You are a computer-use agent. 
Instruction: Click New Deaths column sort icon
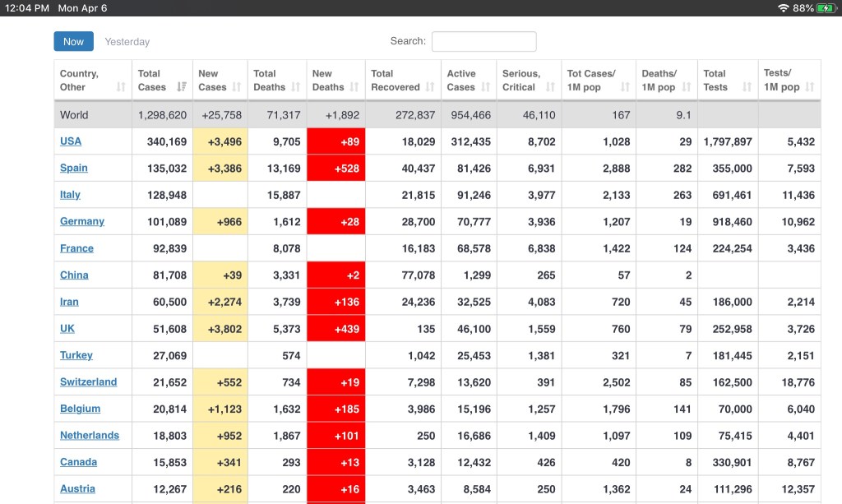click(x=354, y=87)
